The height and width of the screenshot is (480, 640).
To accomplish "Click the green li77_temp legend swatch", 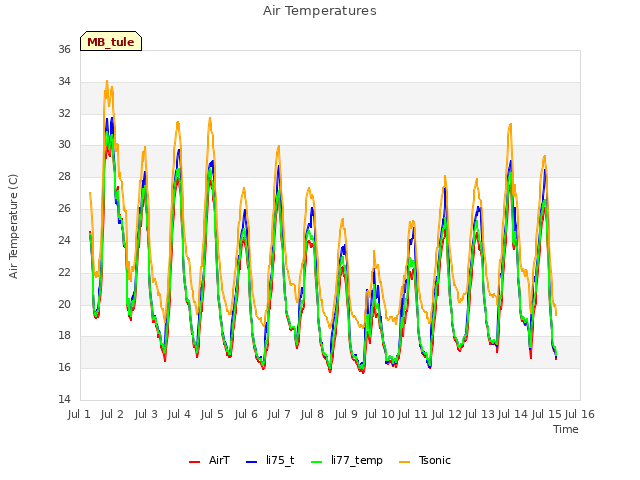I will point(316,461).
